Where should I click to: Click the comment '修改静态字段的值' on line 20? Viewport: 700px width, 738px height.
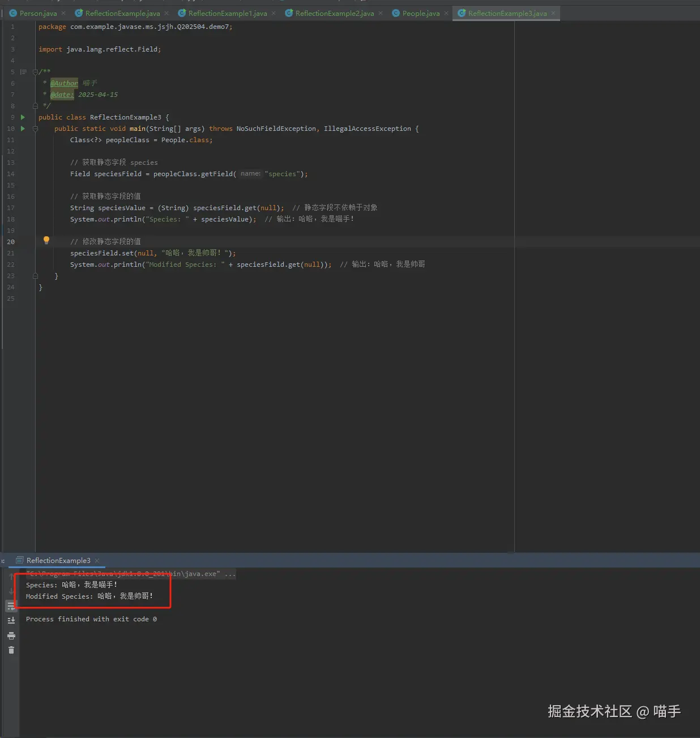click(105, 242)
